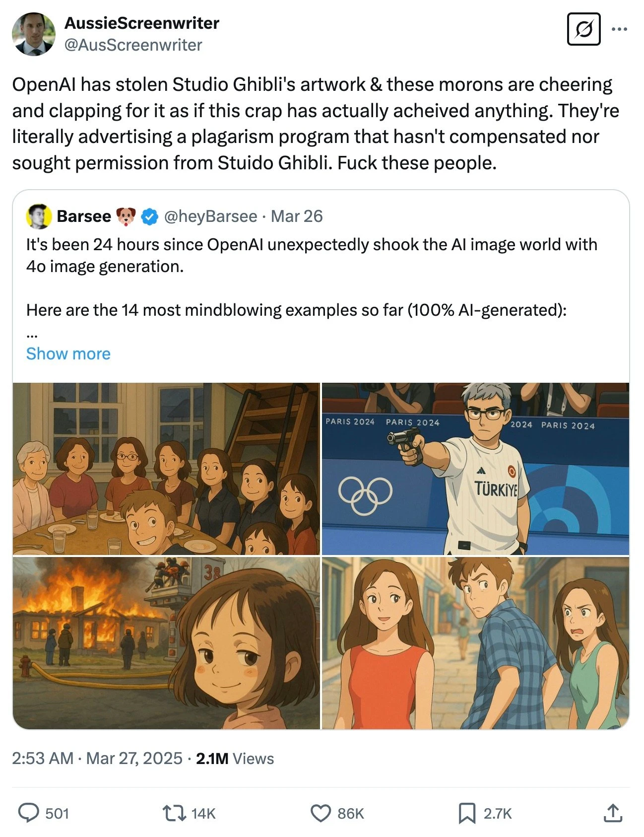Open the @AusScreenwriter handle link

[133, 45]
